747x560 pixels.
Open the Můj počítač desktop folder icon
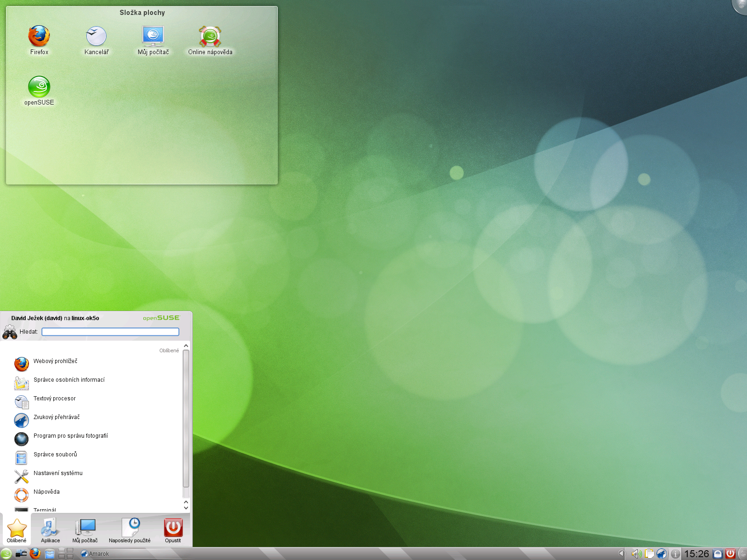pyautogui.click(x=153, y=40)
